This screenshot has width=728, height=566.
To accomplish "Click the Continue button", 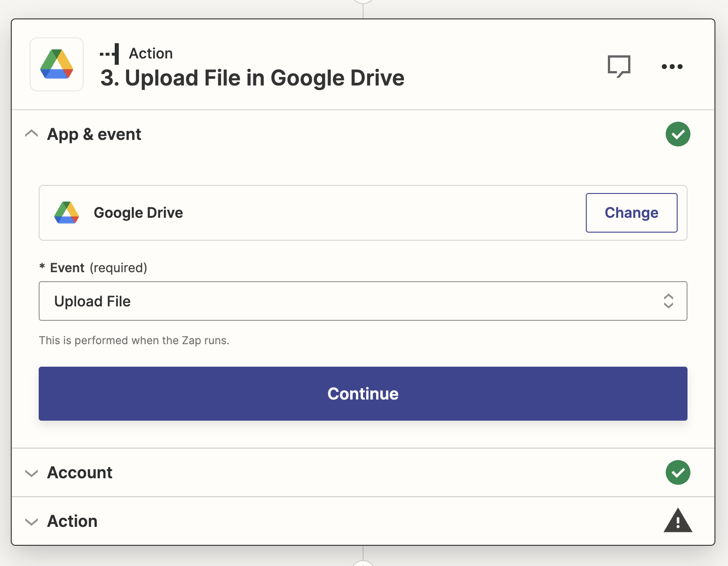I will (363, 393).
